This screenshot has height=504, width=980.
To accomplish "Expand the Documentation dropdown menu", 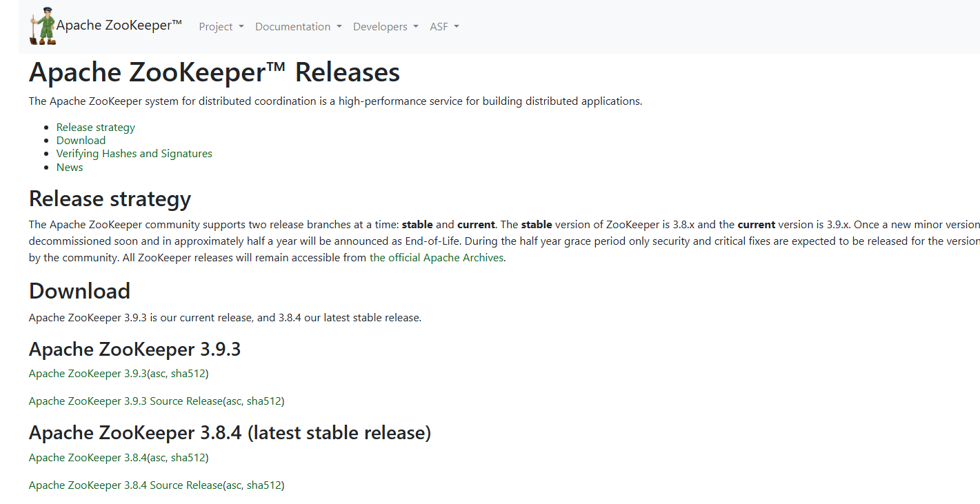I will (299, 27).
